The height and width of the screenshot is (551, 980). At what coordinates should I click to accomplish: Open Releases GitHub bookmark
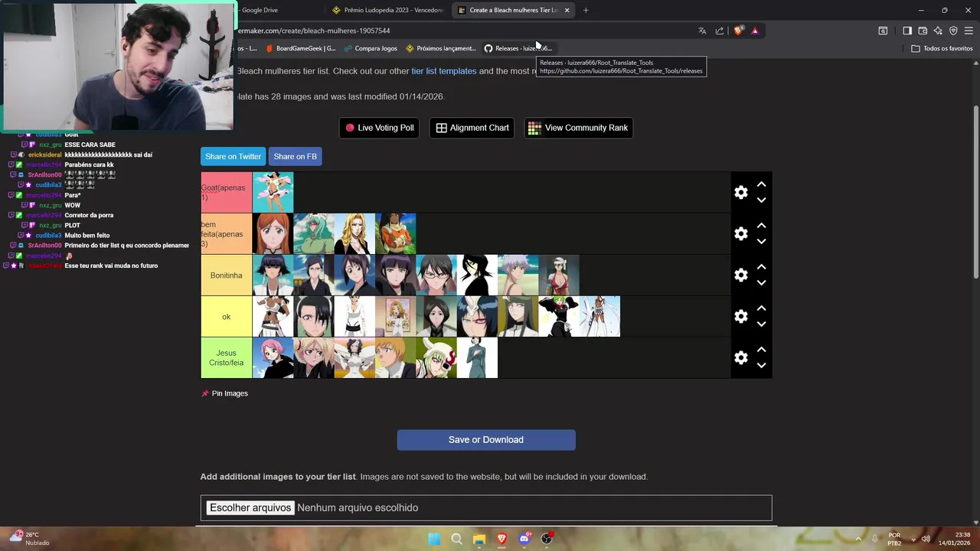coord(518,48)
